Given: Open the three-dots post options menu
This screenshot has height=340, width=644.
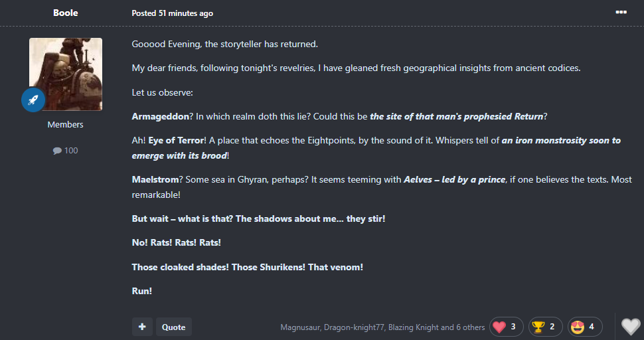Looking at the screenshot, I should click(x=621, y=12).
